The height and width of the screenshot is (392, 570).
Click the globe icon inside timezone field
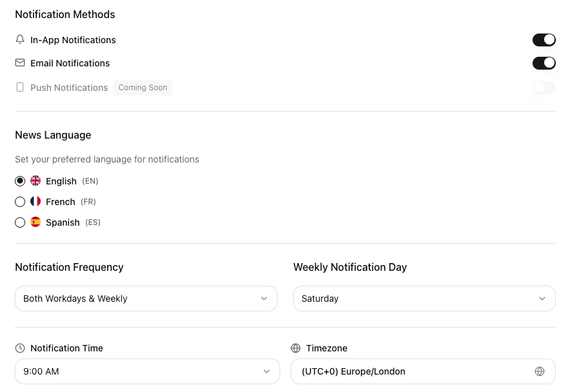[x=540, y=371]
